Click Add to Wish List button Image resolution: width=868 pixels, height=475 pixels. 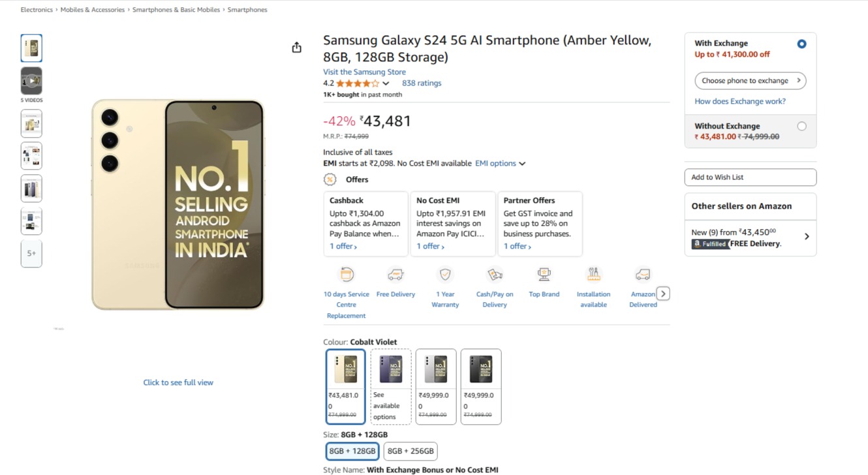(x=750, y=177)
